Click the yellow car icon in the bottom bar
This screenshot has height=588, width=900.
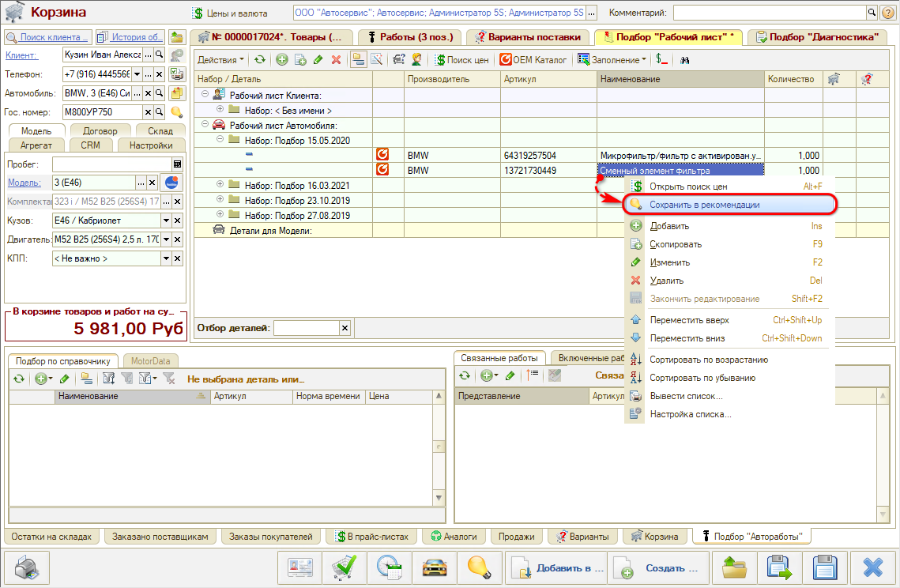point(435,568)
